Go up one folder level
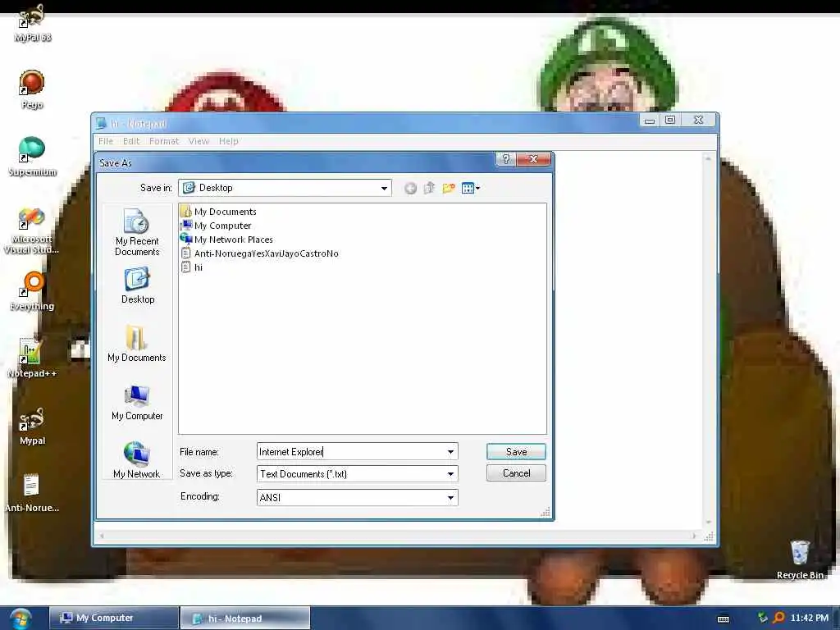This screenshot has height=630, width=840. pyautogui.click(x=429, y=188)
